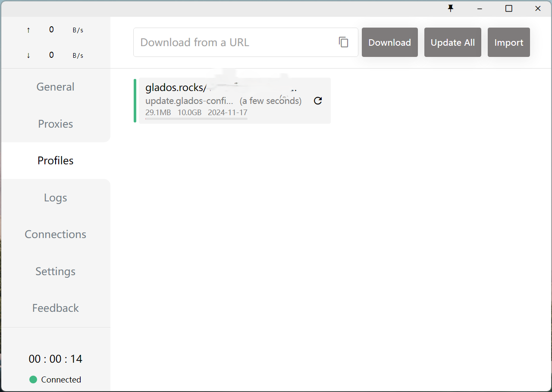The image size is (552, 392).
Task: Click the Download button
Action: pos(390,42)
